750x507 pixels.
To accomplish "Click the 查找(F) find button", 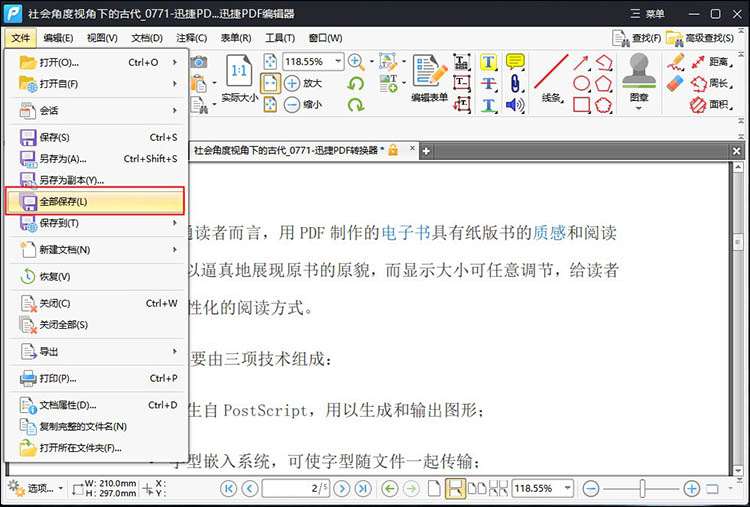I will 637,38.
